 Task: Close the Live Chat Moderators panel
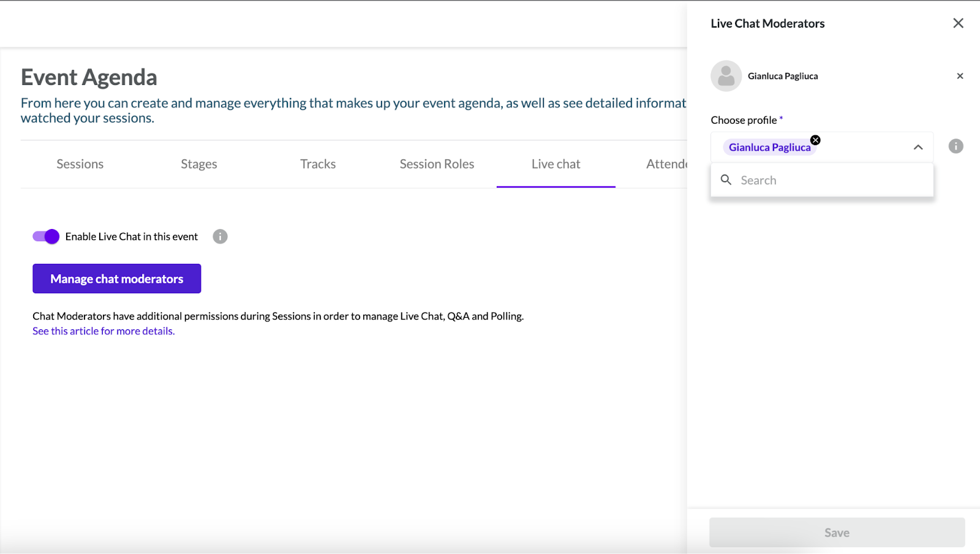pyautogui.click(x=958, y=23)
